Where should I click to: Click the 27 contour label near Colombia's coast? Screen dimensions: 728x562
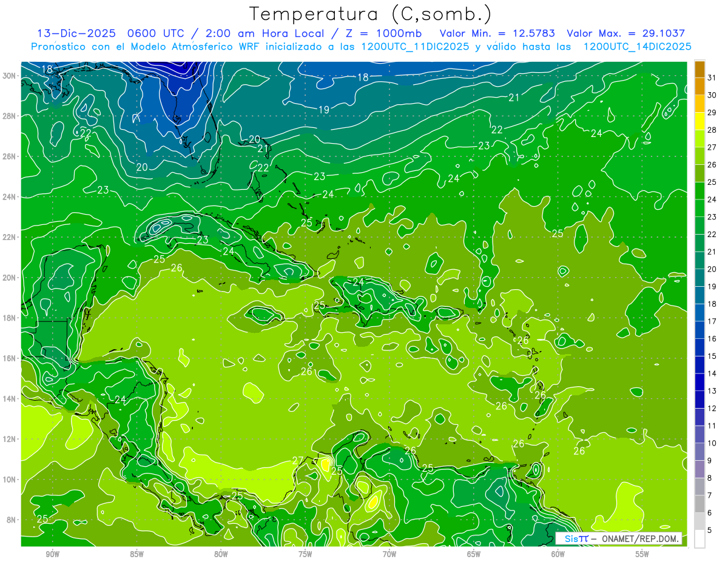pyautogui.click(x=298, y=460)
